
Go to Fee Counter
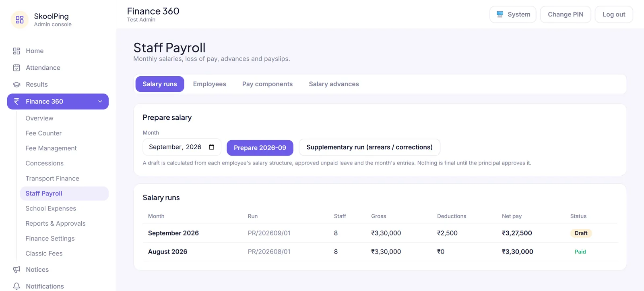43,133
